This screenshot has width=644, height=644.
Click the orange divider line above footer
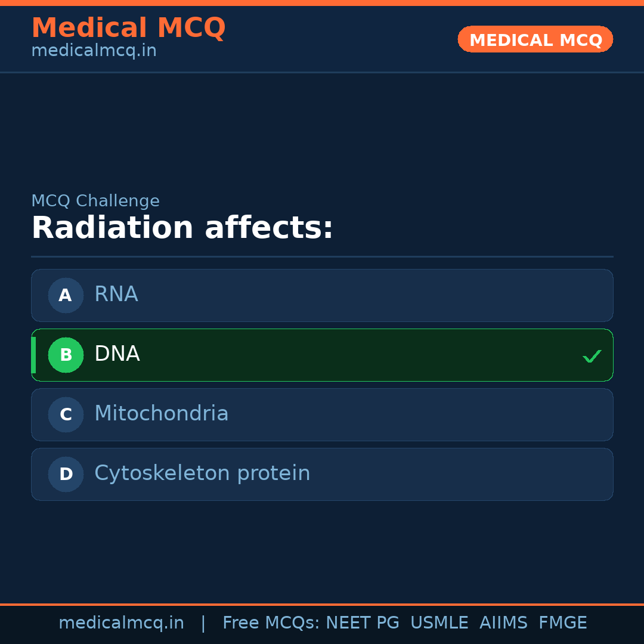(322, 603)
